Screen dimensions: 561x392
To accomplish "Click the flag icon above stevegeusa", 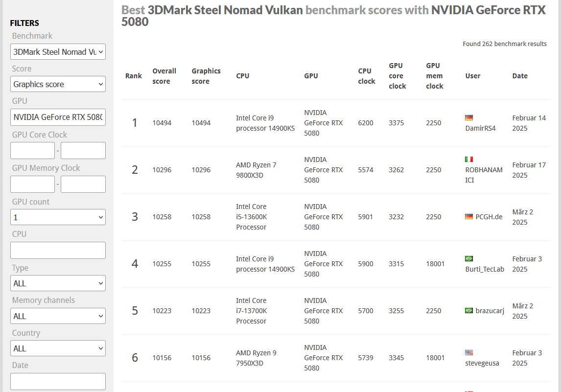I will point(469,352).
